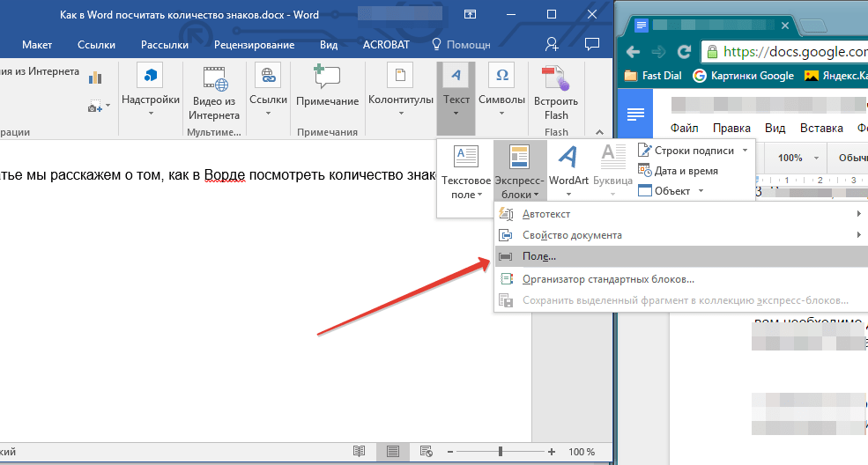Click the Fast Dial bookmark in Chrome
The height and width of the screenshot is (465, 868).
click(x=655, y=76)
